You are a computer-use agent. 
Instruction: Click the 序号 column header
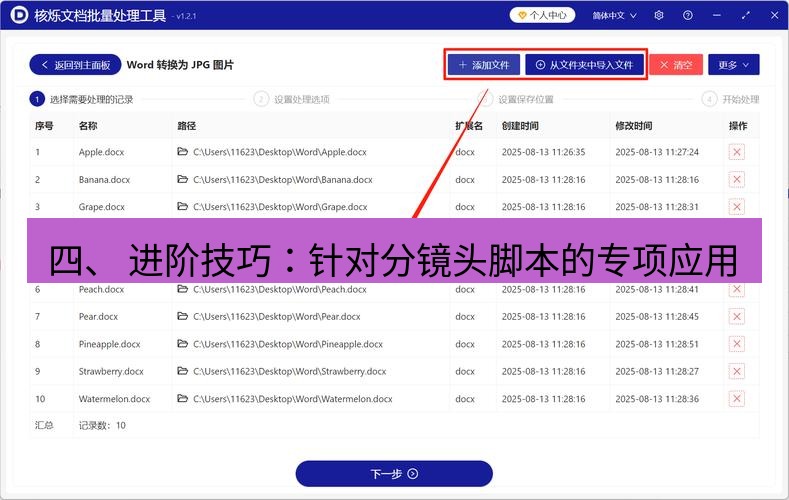tap(44, 126)
